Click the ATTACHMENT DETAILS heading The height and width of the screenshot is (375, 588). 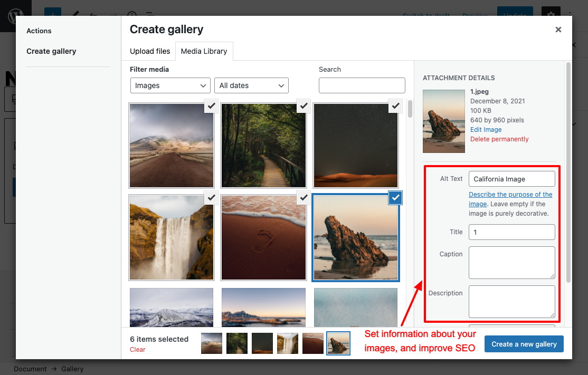(459, 78)
